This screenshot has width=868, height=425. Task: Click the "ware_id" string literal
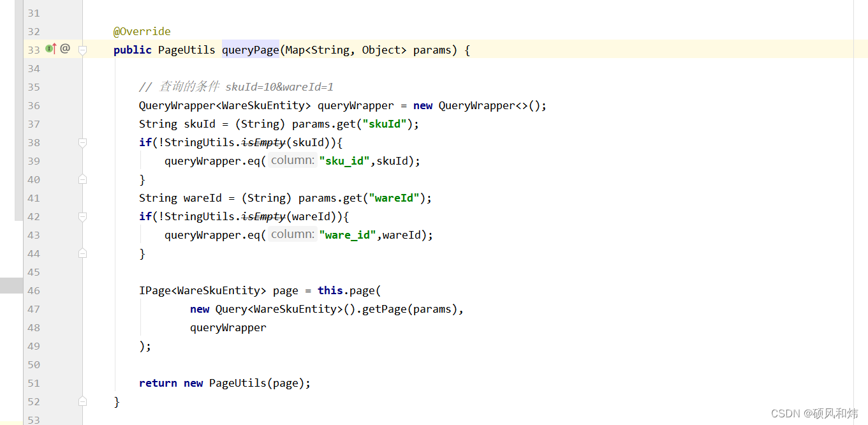tap(348, 235)
